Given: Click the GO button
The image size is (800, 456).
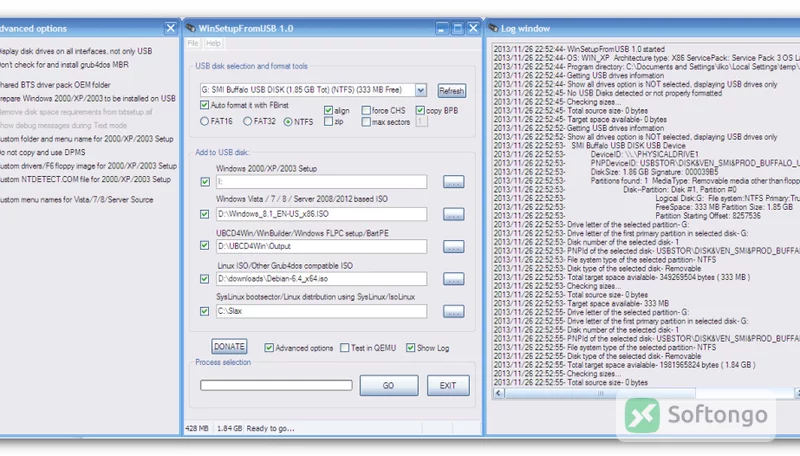Looking at the screenshot, I should pyautogui.click(x=389, y=385).
